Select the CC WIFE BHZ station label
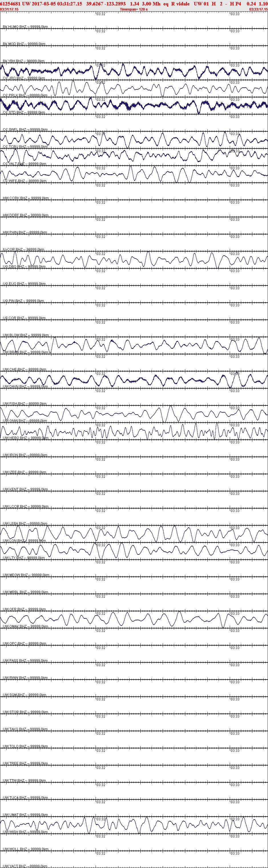This screenshot has height=868, width=268. pos(25,181)
